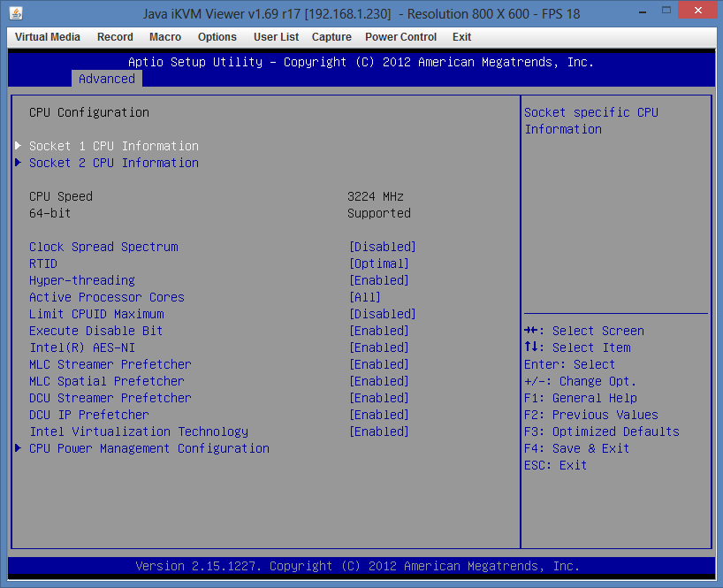The width and height of the screenshot is (723, 588).
Task: Open the User List menu
Action: (276, 37)
